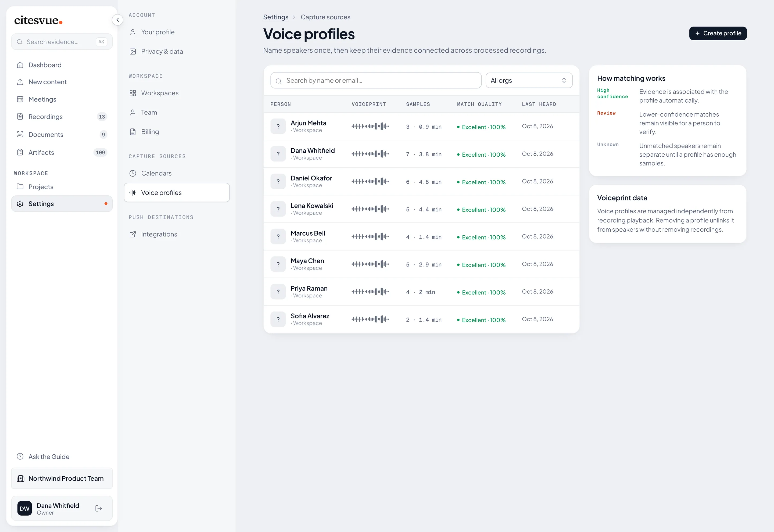
Task: Click the Voice profiles waveform icon
Action: pyautogui.click(x=133, y=192)
